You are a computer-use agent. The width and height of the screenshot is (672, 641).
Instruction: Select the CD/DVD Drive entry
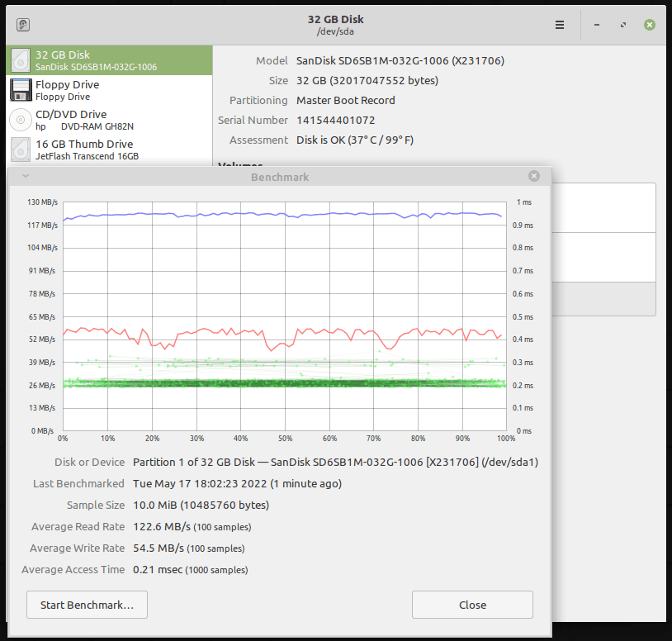tap(109, 120)
